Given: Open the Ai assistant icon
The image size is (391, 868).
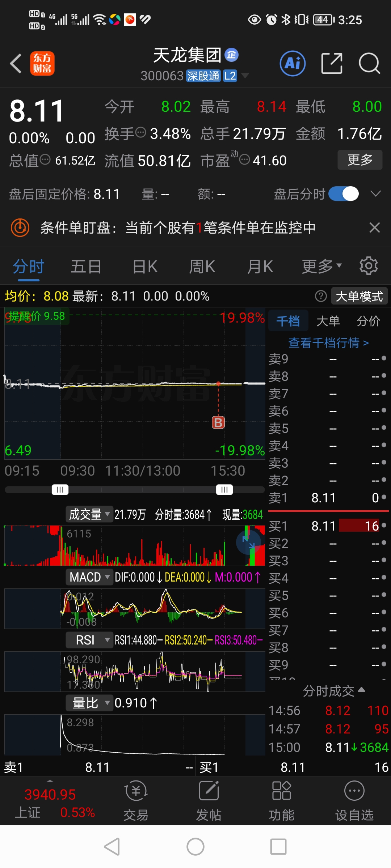Looking at the screenshot, I should 293,63.
